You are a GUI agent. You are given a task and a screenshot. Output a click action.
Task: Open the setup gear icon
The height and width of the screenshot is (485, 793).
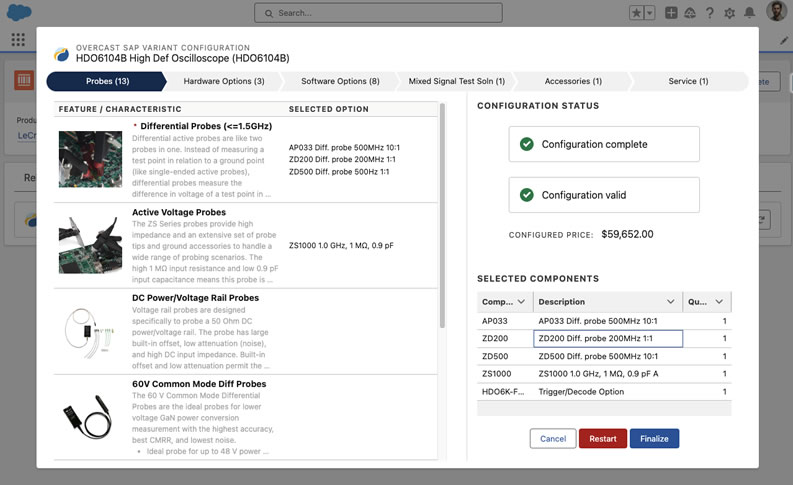click(x=729, y=13)
